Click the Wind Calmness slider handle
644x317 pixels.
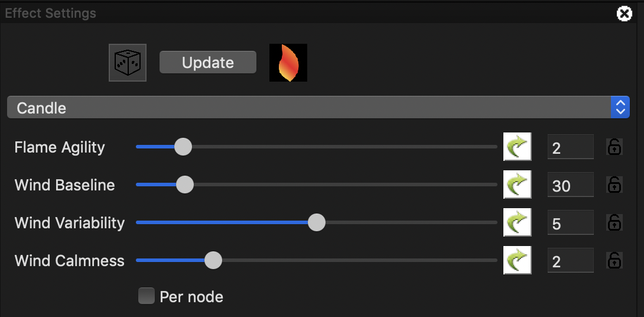click(x=213, y=260)
